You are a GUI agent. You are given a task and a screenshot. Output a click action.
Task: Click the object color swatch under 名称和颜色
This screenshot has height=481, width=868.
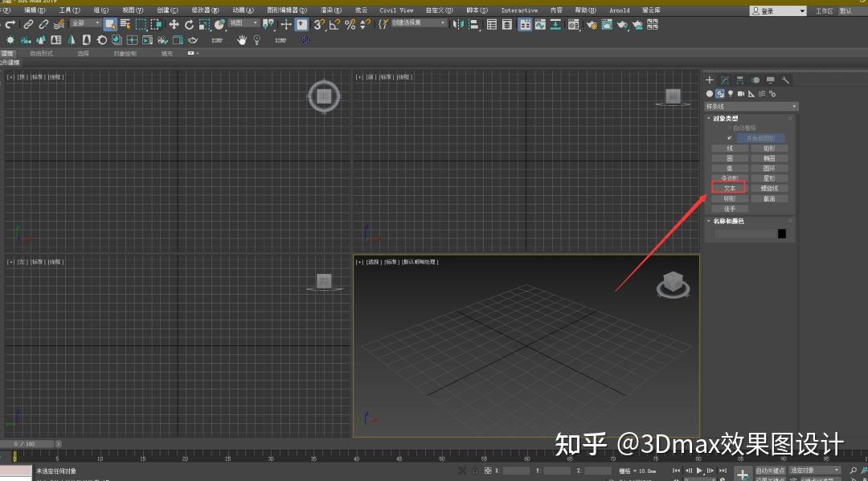tap(780, 234)
